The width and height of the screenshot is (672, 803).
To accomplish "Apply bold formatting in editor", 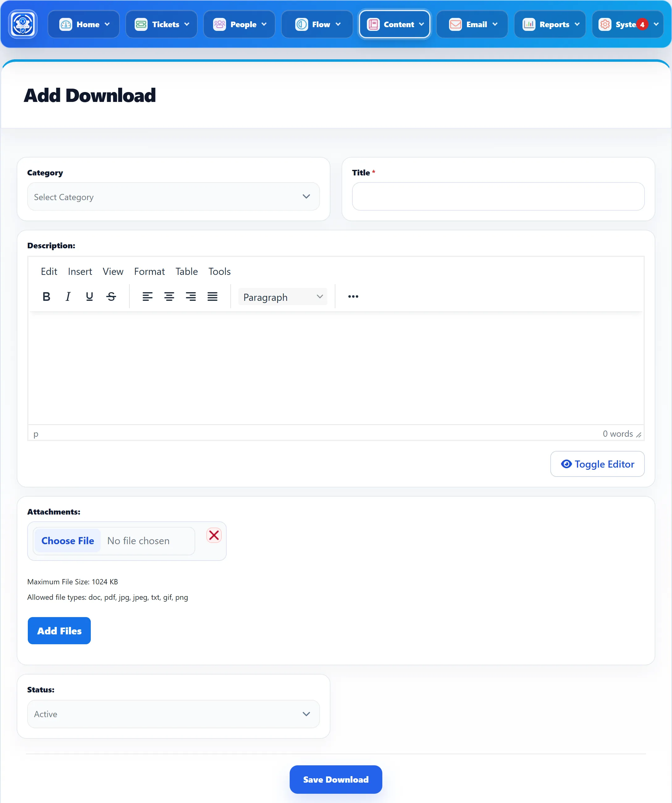I will (x=46, y=296).
